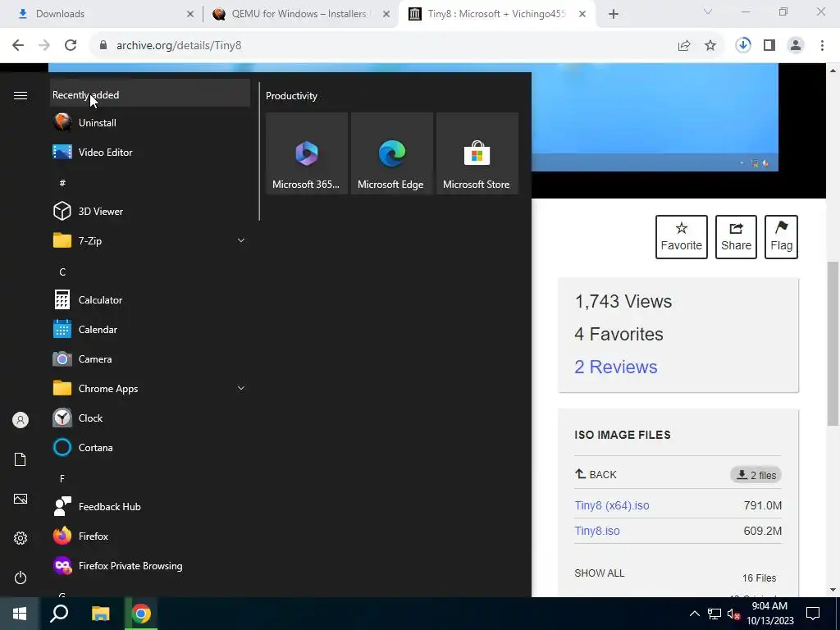Image resolution: width=840 pixels, height=630 pixels.
Task: Click the Chrome taskbar icon
Action: click(141, 614)
